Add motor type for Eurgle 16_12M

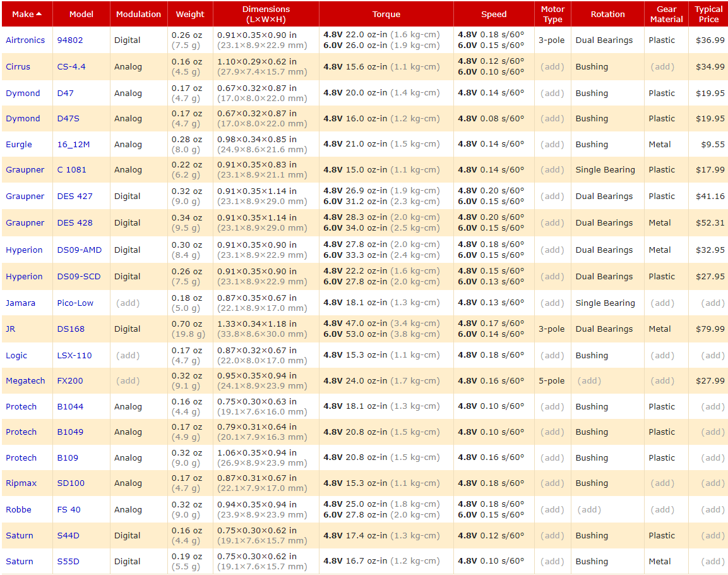(552, 145)
